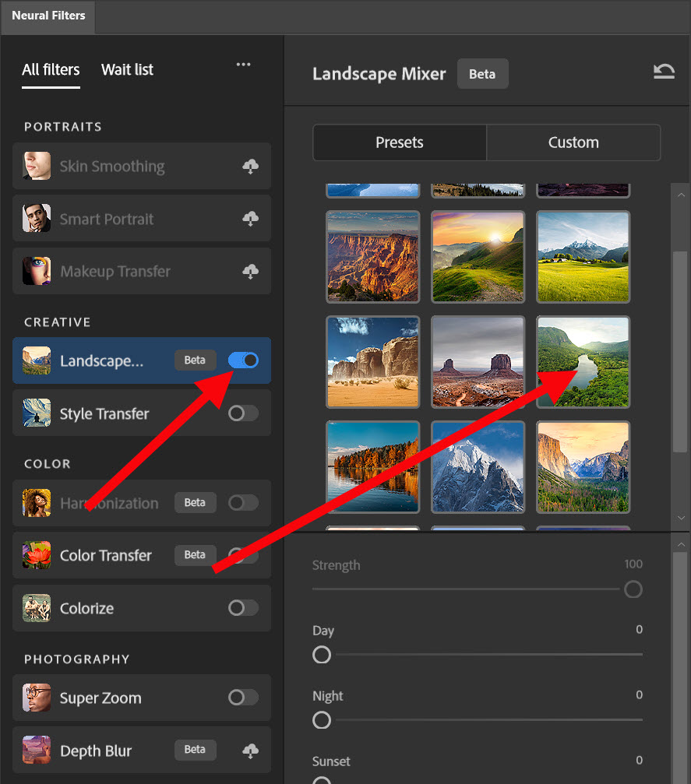Image resolution: width=691 pixels, height=784 pixels.
Task: Select the Smart Portrait filter row
Action: 142,219
